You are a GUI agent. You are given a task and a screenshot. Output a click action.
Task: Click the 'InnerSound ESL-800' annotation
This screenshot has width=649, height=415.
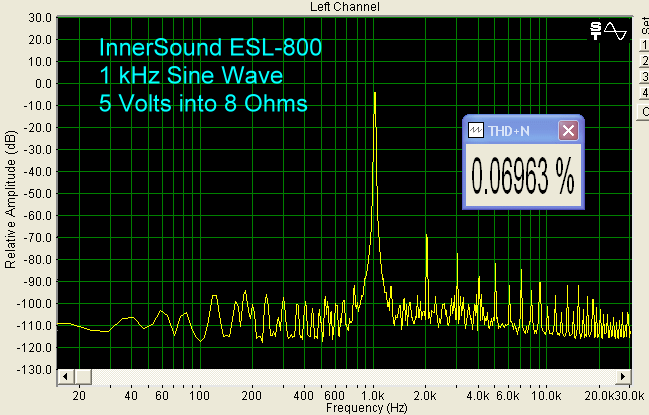point(210,47)
